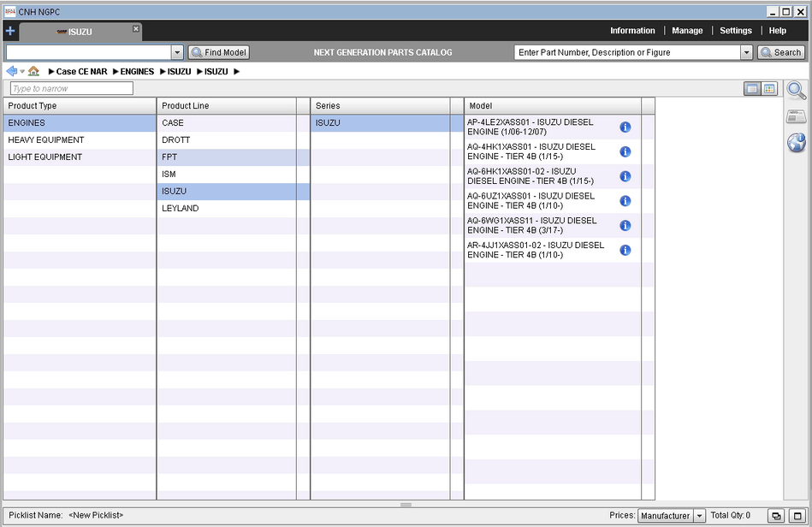Viewport: 812px width, 527px height.
Task: Open the news panel icon in right sidebar
Action: coord(796,117)
